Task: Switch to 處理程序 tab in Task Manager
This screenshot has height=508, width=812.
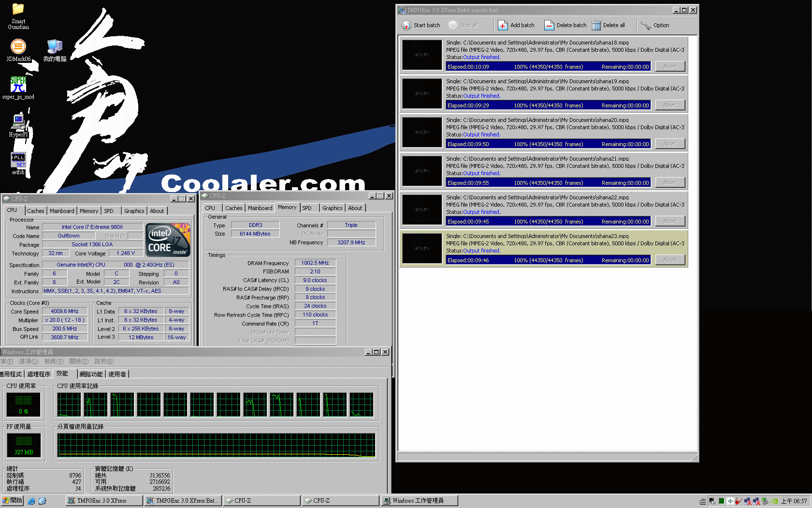Action: click(x=39, y=374)
